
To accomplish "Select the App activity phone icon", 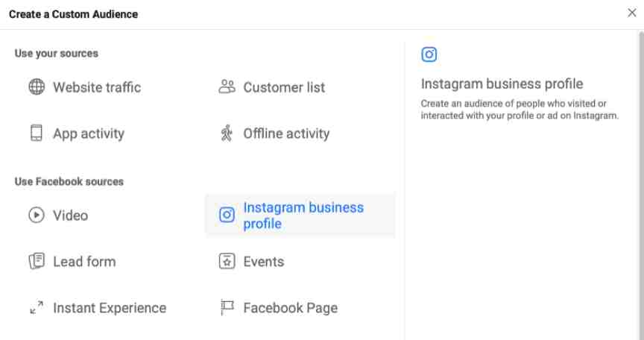I will tap(37, 133).
